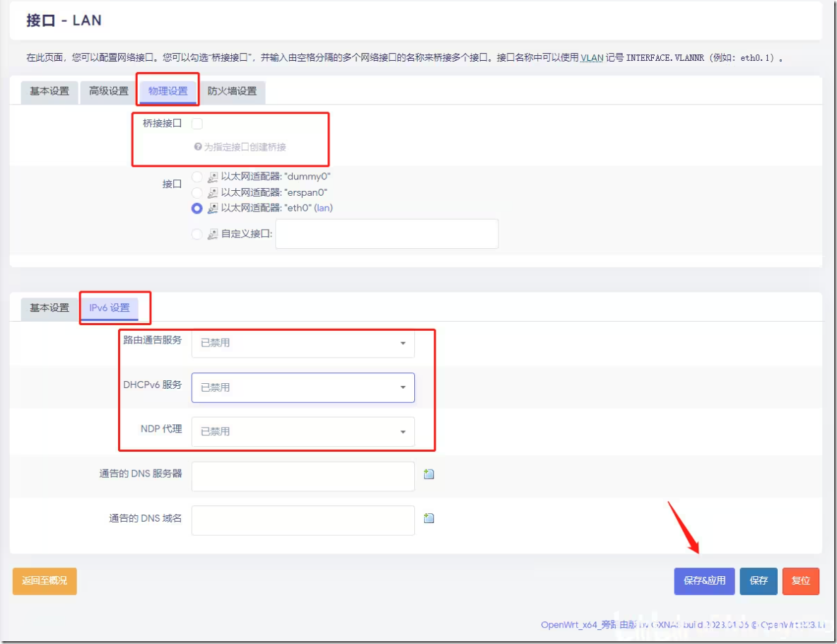Image resolution: width=837 pixels, height=644 pixels.
Task: Click the help icon under bridge interface
Action: [x=197, y=147]
